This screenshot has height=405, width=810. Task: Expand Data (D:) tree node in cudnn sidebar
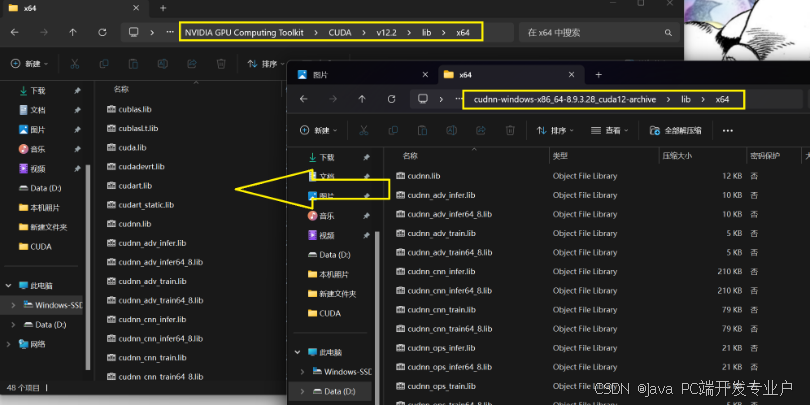[303, 392]
